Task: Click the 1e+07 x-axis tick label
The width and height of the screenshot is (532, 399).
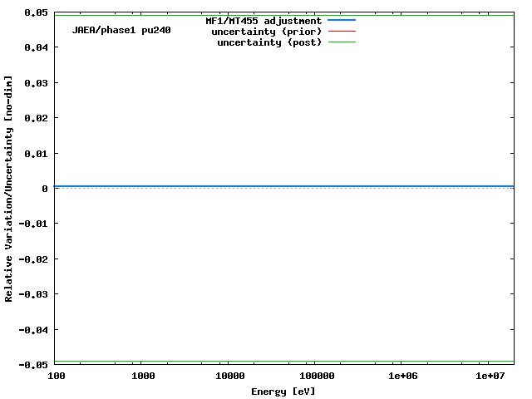Action: pyautogui.click(x=490, y=377)
